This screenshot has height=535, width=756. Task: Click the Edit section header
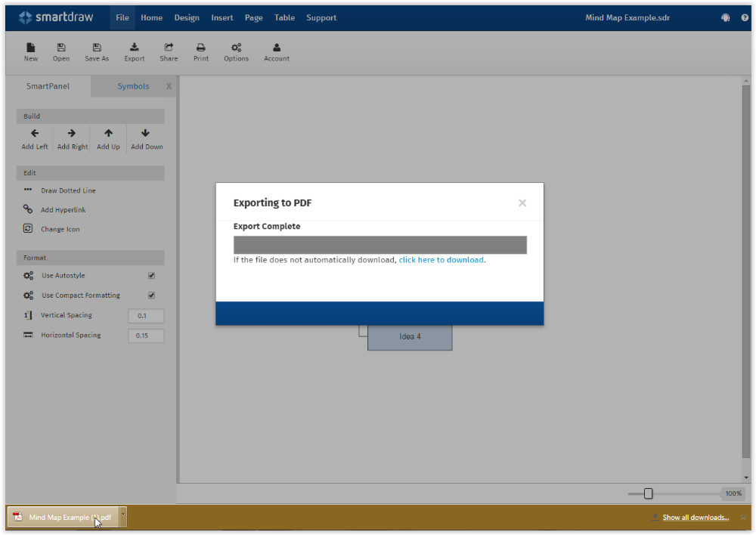click(x=90, y=173)
